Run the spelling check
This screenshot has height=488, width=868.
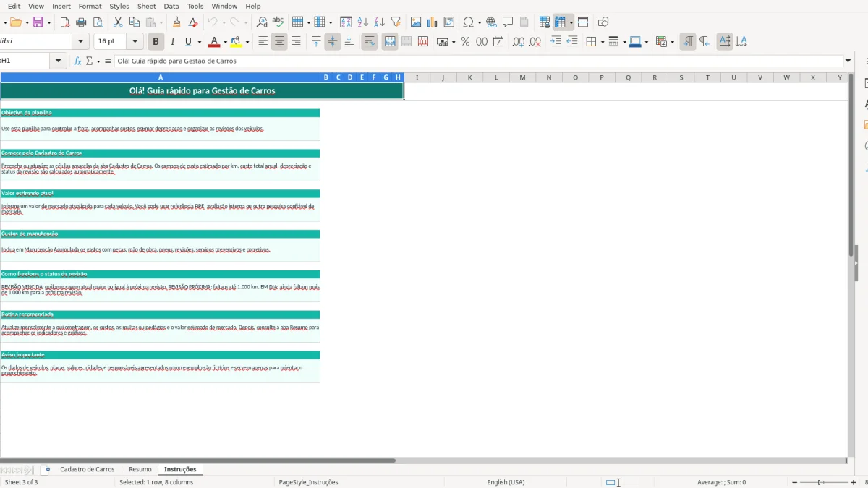278,22
